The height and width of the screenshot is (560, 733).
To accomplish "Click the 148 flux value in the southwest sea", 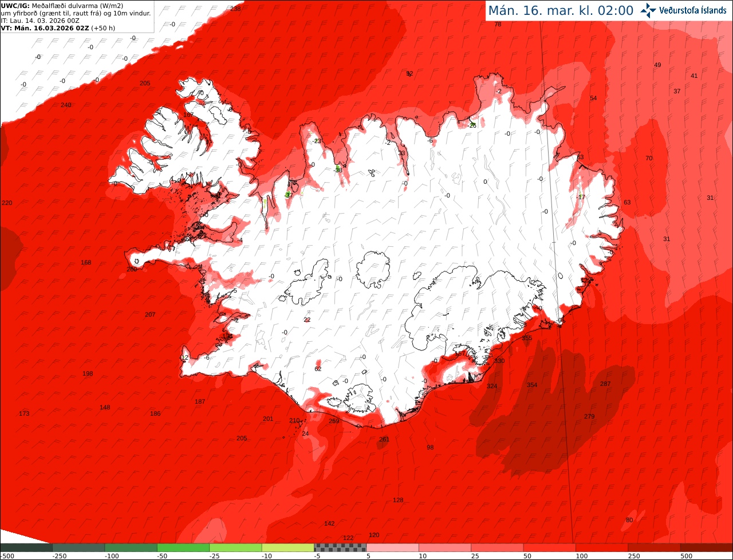I will 105,407.
